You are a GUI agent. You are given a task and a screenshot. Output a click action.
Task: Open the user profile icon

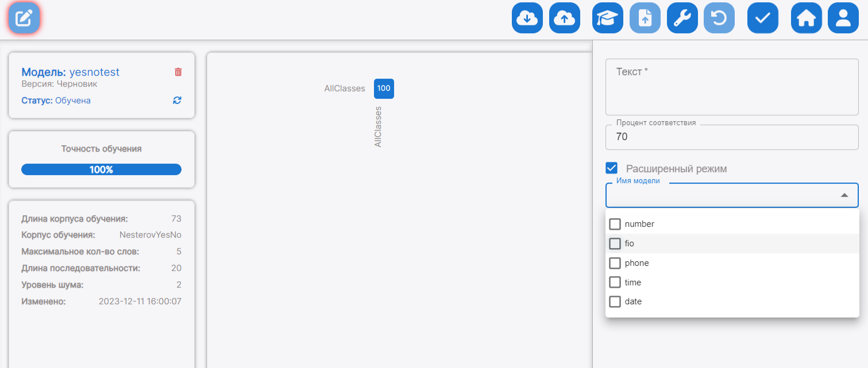[x=843, y=18]
